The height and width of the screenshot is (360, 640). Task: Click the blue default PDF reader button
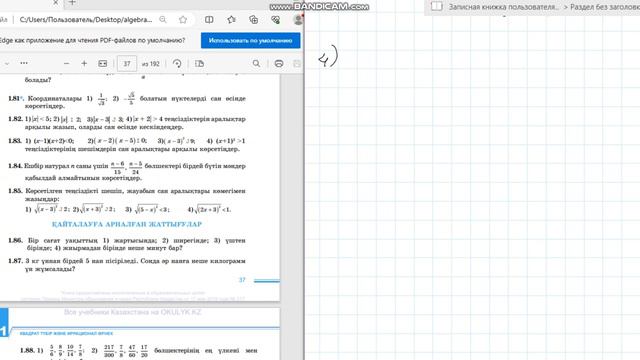coord(251,40)
